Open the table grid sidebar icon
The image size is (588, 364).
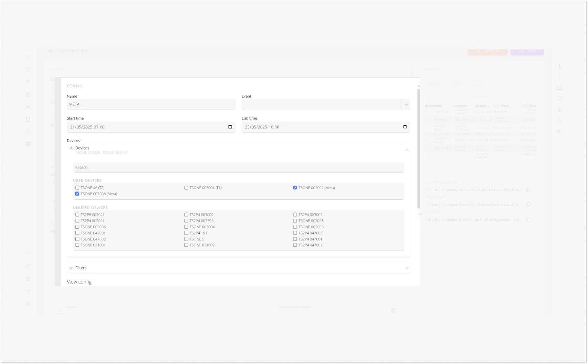tap(28, 144)
